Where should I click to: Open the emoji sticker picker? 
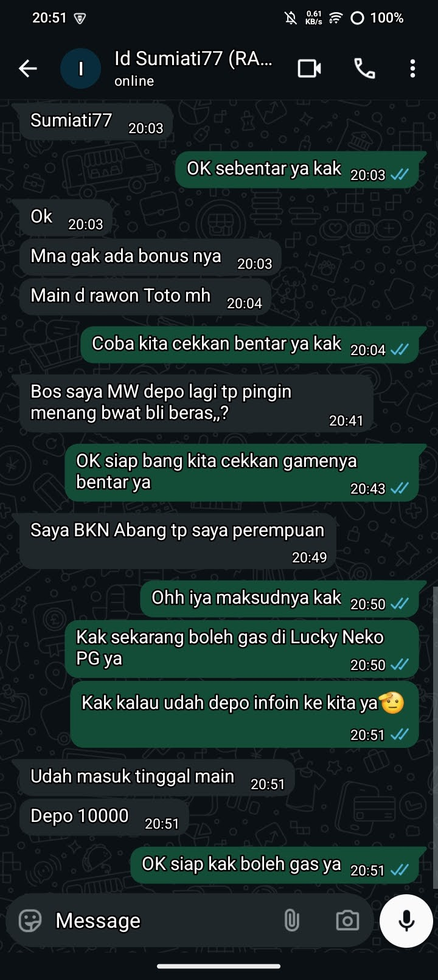[30, 920]
